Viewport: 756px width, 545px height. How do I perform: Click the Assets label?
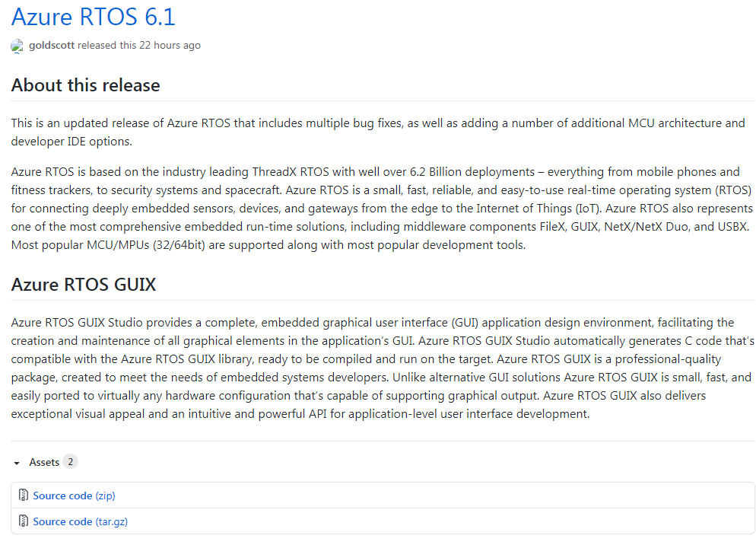(44, 463)
